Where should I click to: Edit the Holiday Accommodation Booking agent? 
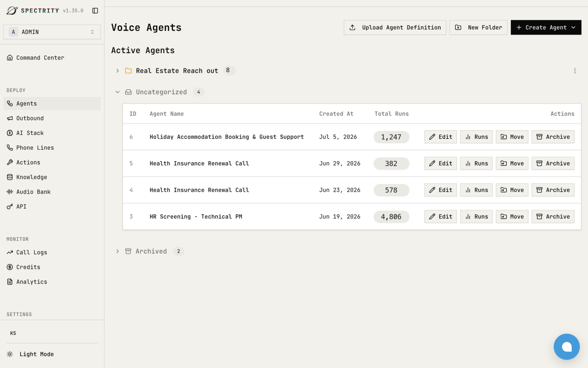(441, 137)
